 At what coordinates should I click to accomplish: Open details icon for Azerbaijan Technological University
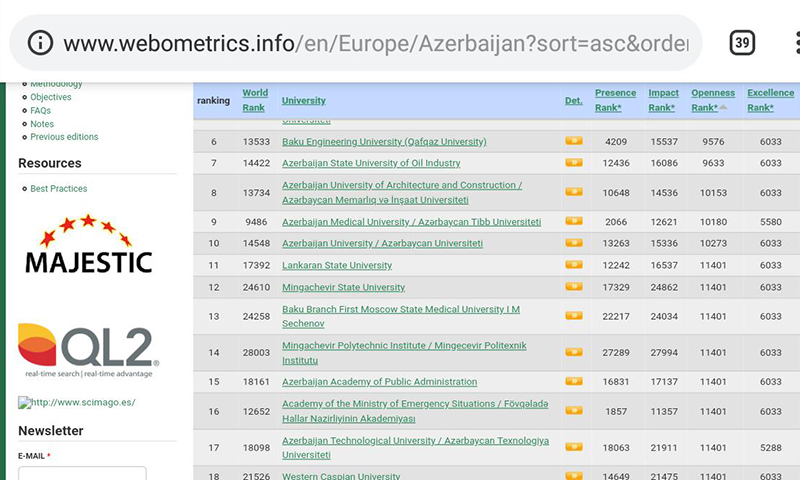coord(574,447)
